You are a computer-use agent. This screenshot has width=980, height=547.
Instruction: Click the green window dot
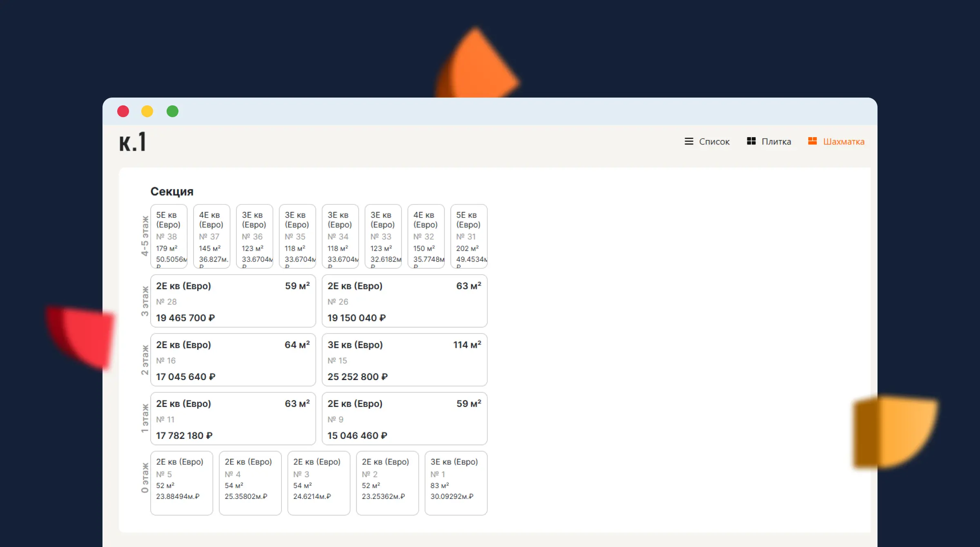(x=172, y=111)
